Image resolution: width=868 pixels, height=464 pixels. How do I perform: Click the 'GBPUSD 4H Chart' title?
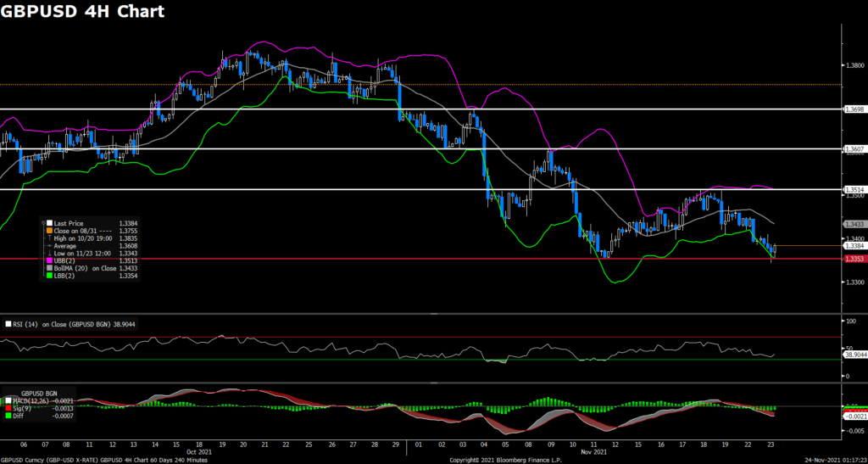pos(82,11)
